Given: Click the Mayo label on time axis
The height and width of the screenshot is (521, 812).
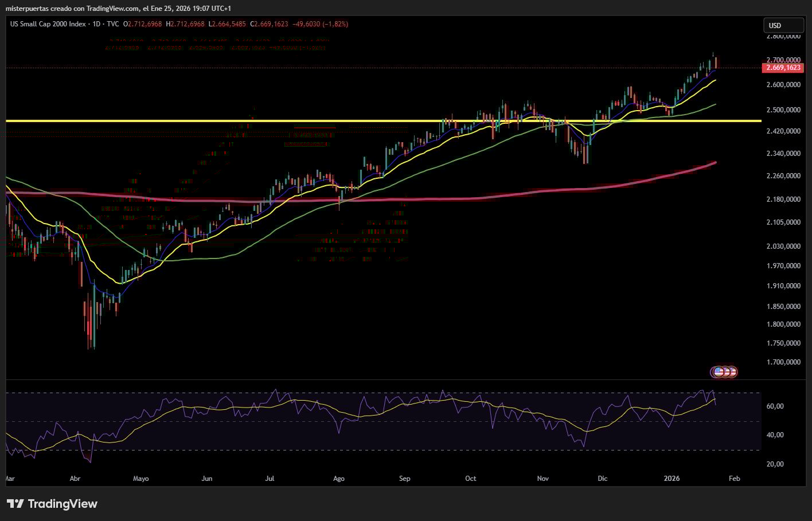Looking at the screenshot, I should point(140,479).
